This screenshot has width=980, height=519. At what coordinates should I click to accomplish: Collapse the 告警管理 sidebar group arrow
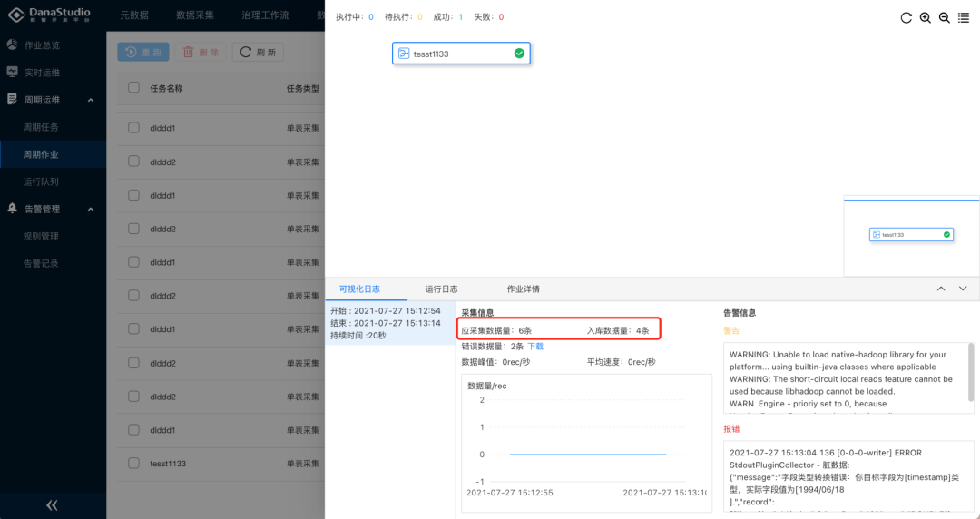pyautogui.click(x=91, y=209)
